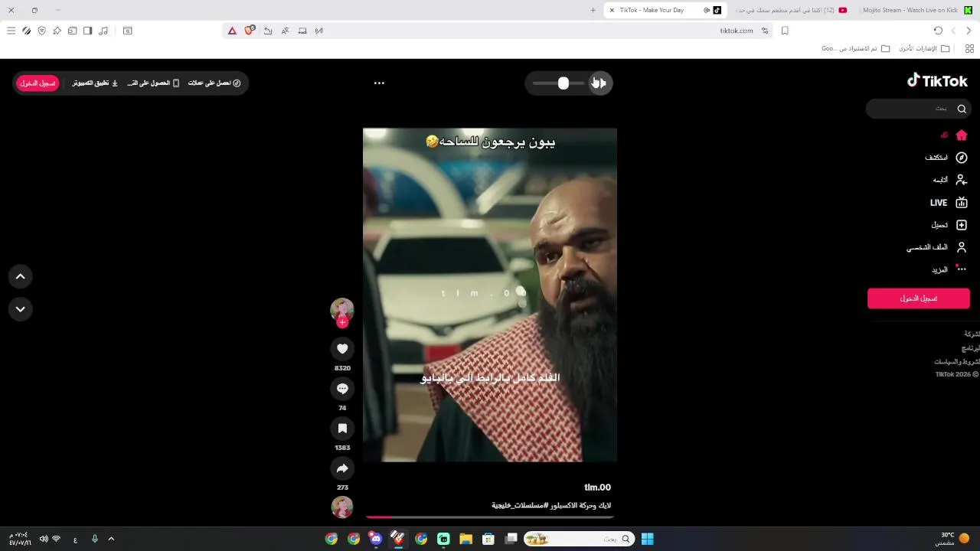Image resolution: width=980 pixels, height=551 pixels.
Task: Toggle the browser sidebar panel icon
Action: [87, 31]
